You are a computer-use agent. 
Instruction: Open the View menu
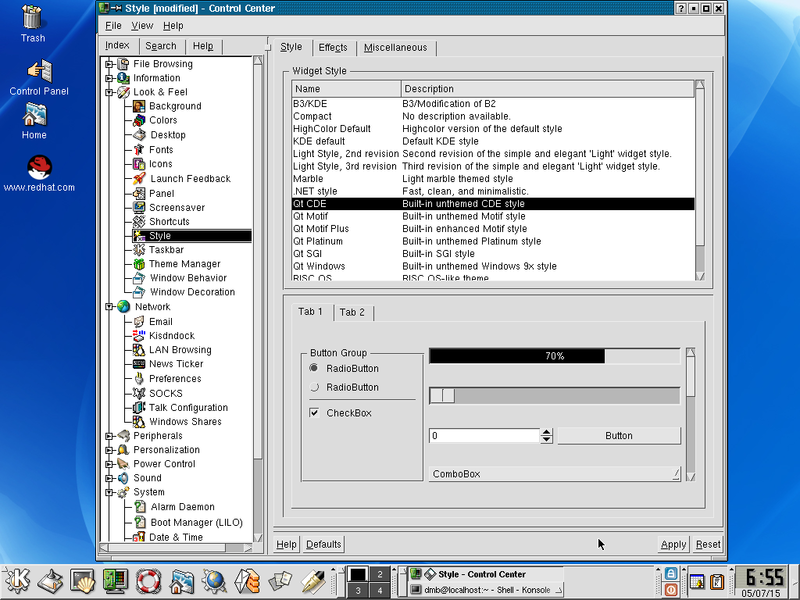coord(142,26)
